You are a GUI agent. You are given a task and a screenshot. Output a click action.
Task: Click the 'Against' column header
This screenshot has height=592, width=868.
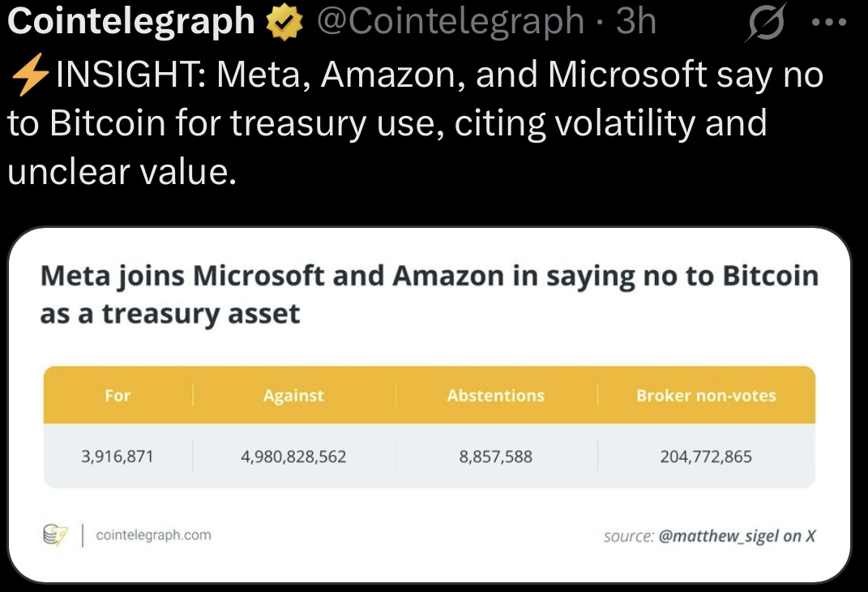[293, 396]
